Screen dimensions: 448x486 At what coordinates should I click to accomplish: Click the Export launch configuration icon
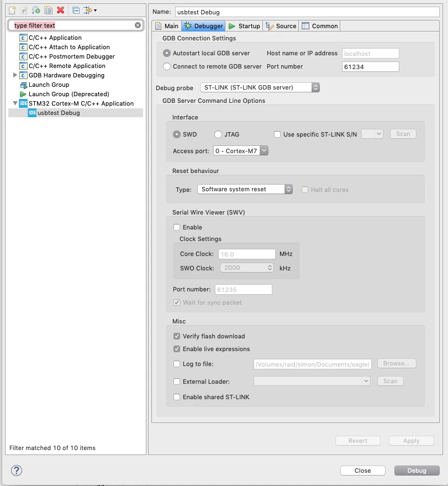[x=36, y=10]
